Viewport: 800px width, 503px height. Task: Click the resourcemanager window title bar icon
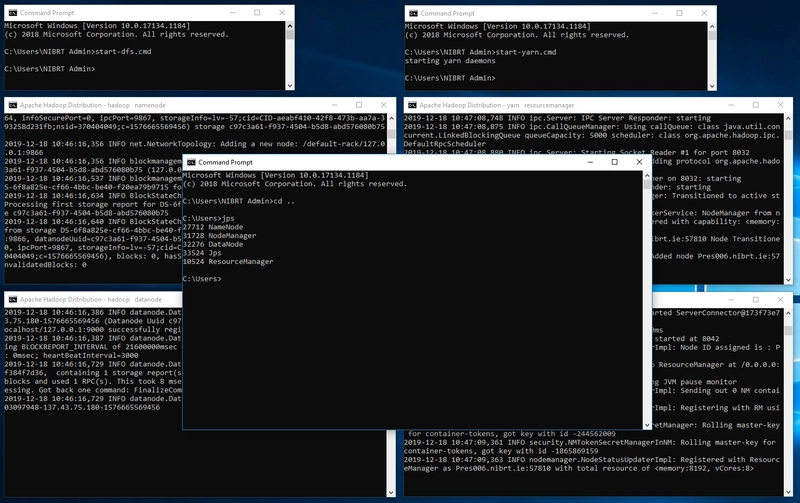pos(412,104)
